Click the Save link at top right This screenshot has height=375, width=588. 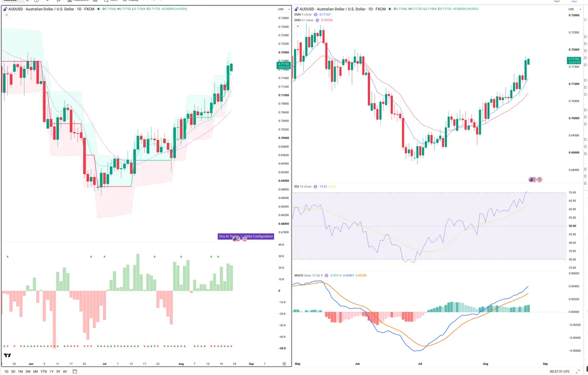coord(574,1)
